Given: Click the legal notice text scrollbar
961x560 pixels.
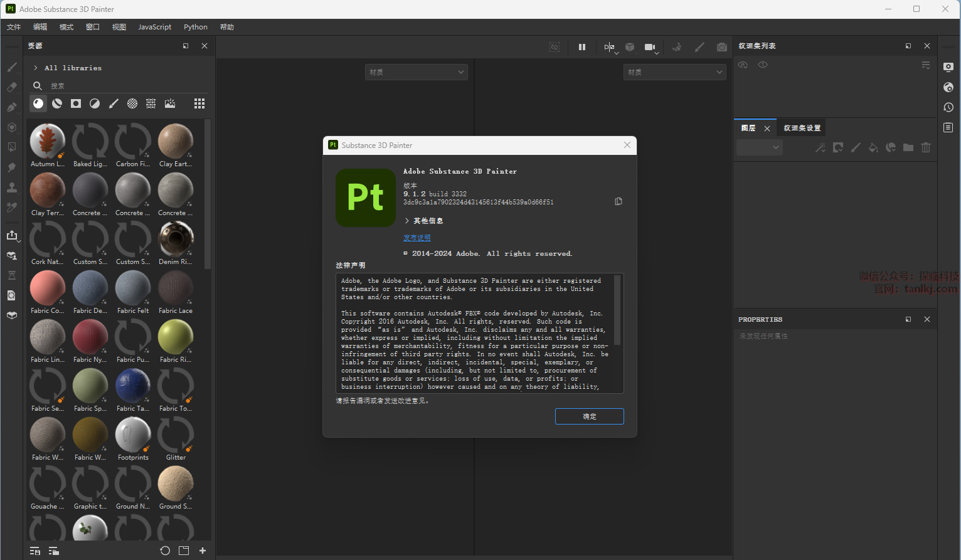Looking at the screenshot, I should [617, 310].
